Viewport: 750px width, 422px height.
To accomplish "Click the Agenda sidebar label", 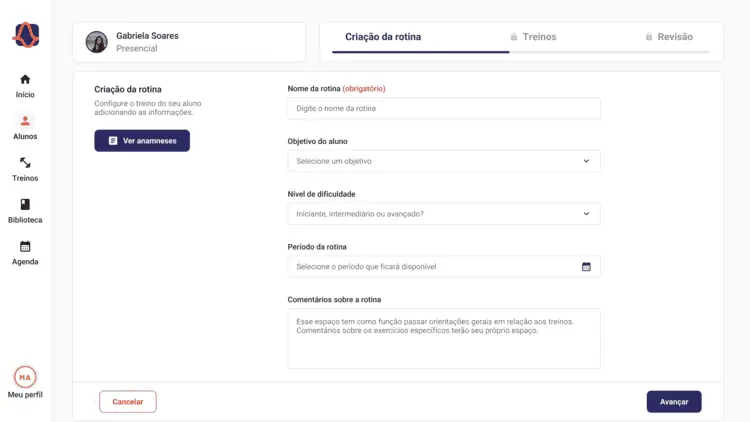I will pyautogui.click(x=25, y=262).
